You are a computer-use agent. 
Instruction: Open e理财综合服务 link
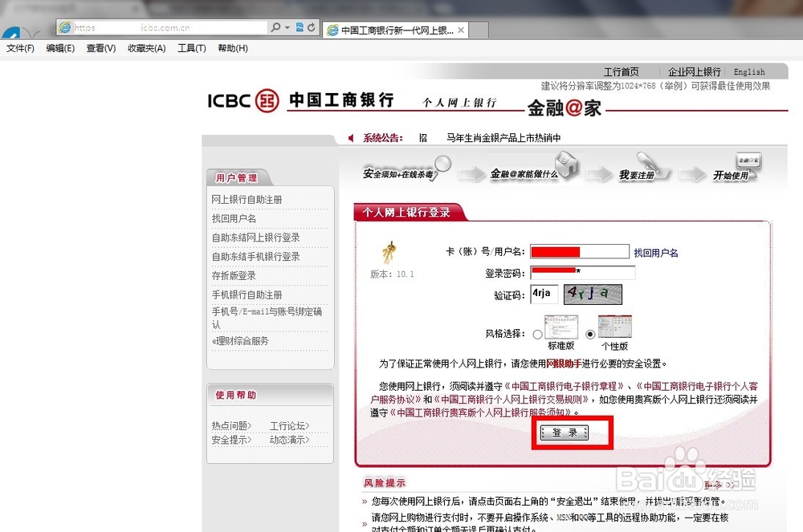click(240, 341)
